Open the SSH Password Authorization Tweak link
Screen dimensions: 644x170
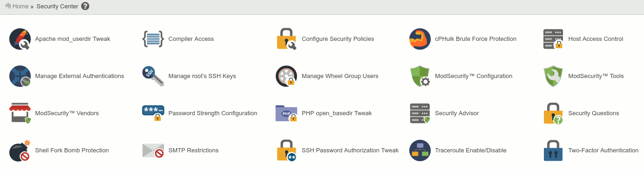click(350, 150)
